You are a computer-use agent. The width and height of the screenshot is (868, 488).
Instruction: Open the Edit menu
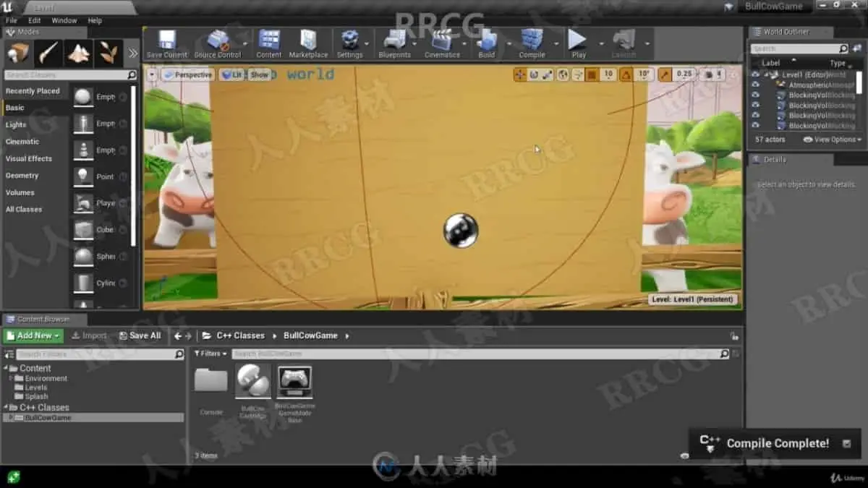click(x=34, y=21)
